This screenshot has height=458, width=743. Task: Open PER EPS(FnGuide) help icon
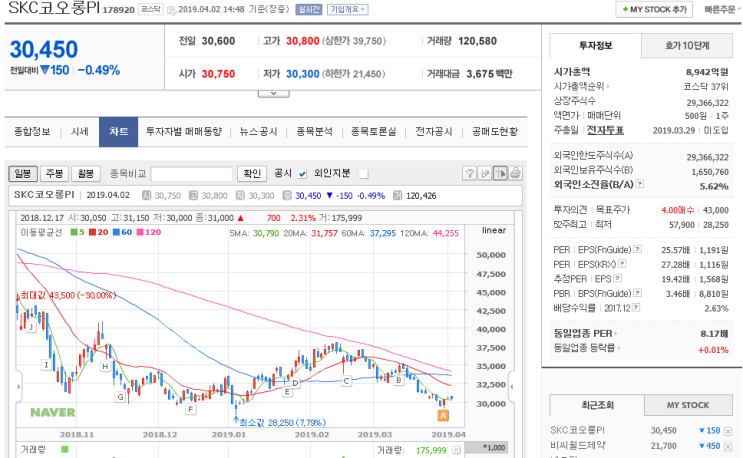(x=637, y=249)
